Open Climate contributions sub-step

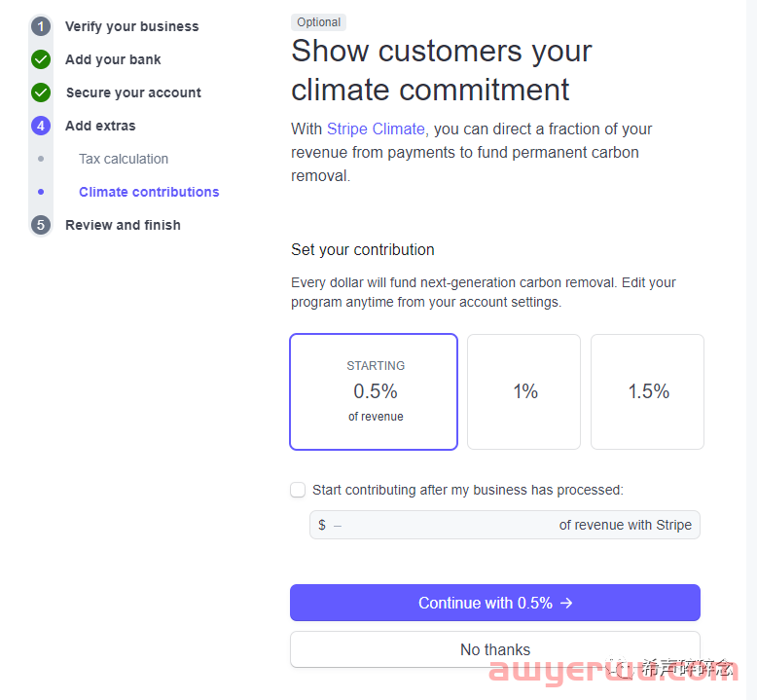pyautogui.click(x=149, y=192)
